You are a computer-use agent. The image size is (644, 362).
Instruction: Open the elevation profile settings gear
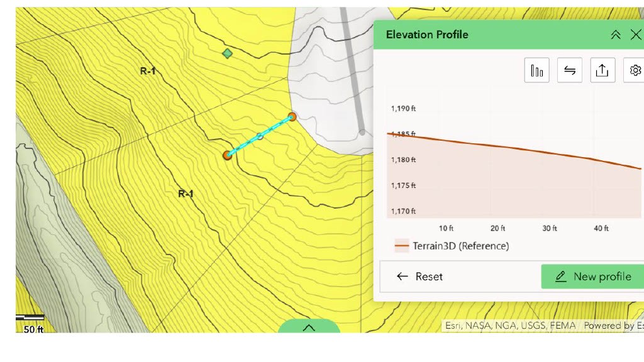(635, 70)
